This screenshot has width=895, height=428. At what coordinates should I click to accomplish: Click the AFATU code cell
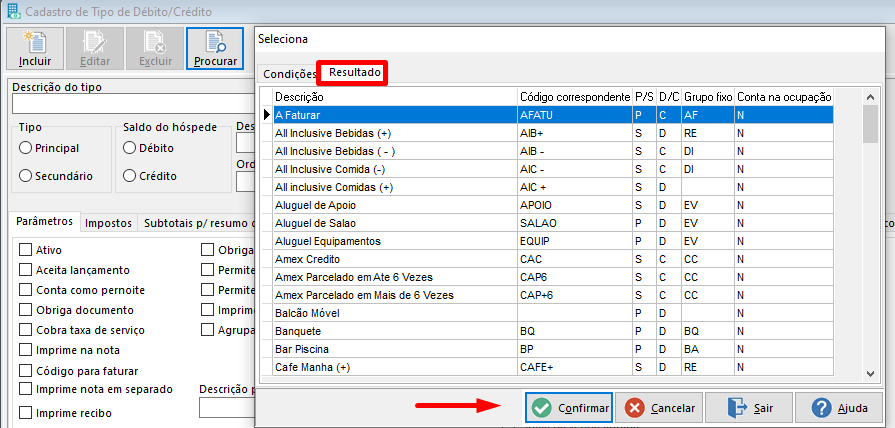click(x=575, y=115)
